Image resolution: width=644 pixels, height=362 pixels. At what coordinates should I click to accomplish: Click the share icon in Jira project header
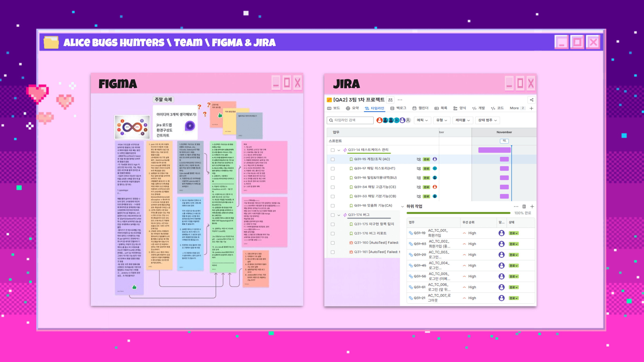[x=531, y=100]
